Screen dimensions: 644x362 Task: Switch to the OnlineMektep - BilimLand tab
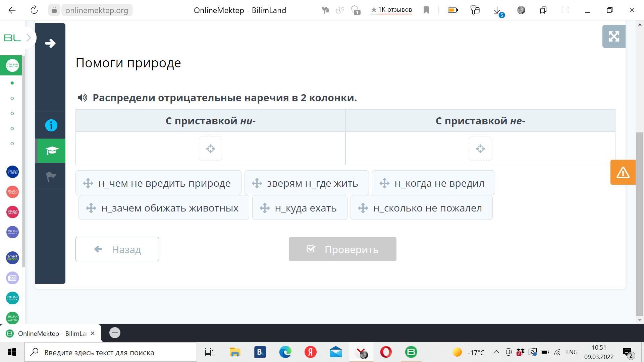coord(50,333)
